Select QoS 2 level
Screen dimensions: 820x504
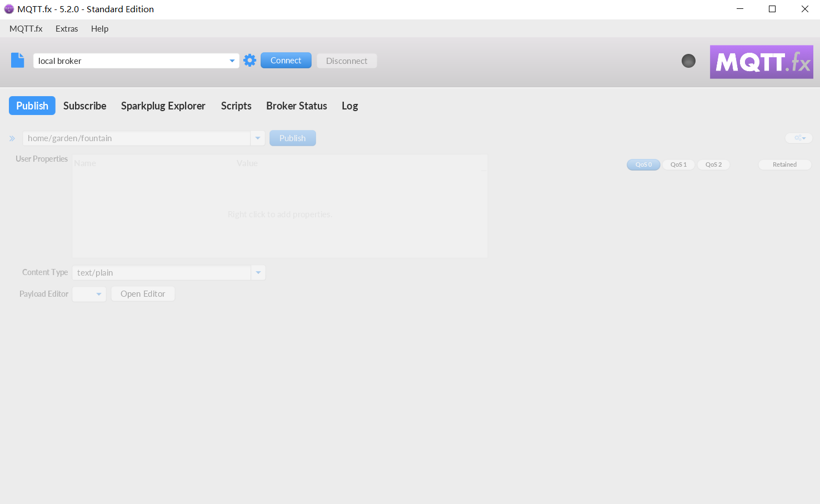[713, 164]
